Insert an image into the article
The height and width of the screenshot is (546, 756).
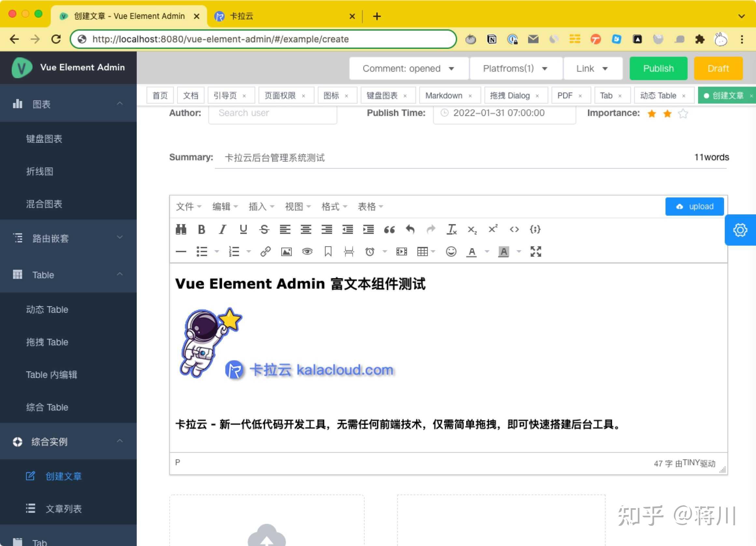click(x=287, y=251)
